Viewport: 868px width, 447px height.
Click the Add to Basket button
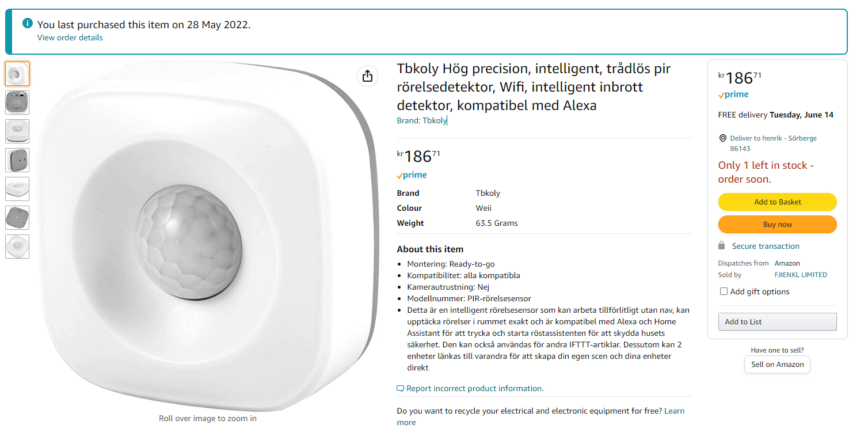pyautogui.click(x=778, y=202)
